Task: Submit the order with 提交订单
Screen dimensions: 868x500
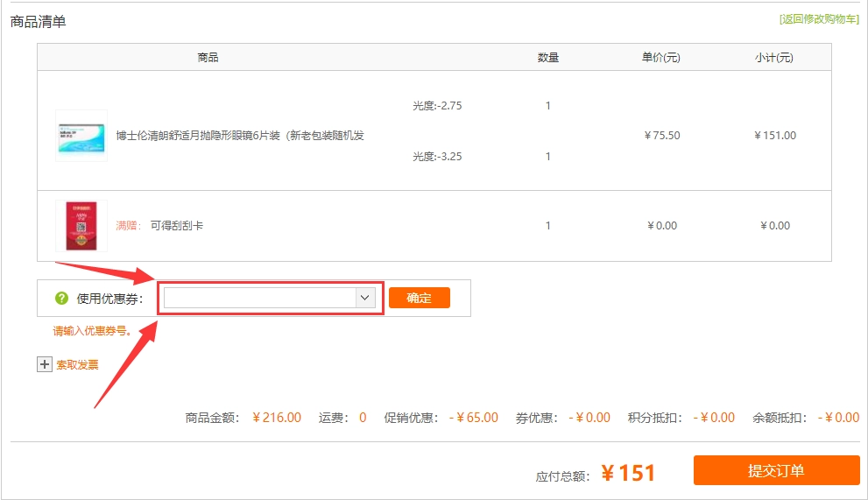Action: click(776, 470)
